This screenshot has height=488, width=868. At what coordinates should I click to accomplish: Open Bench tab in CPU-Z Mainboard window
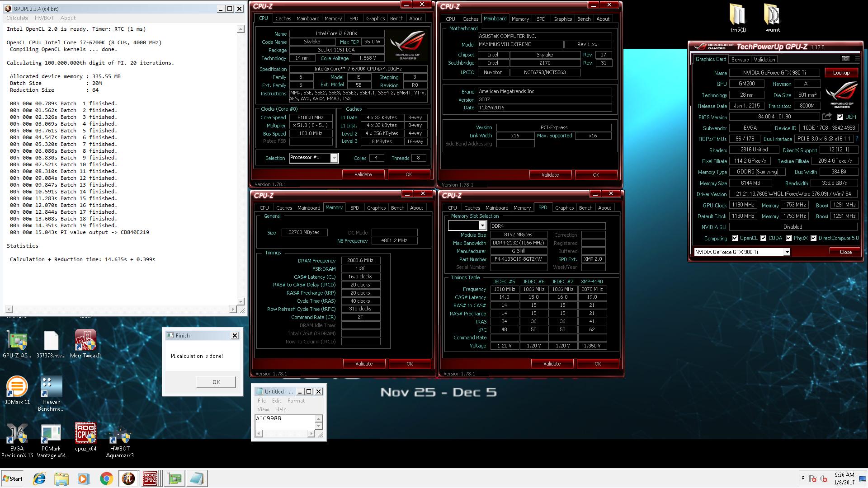point(584,19)
